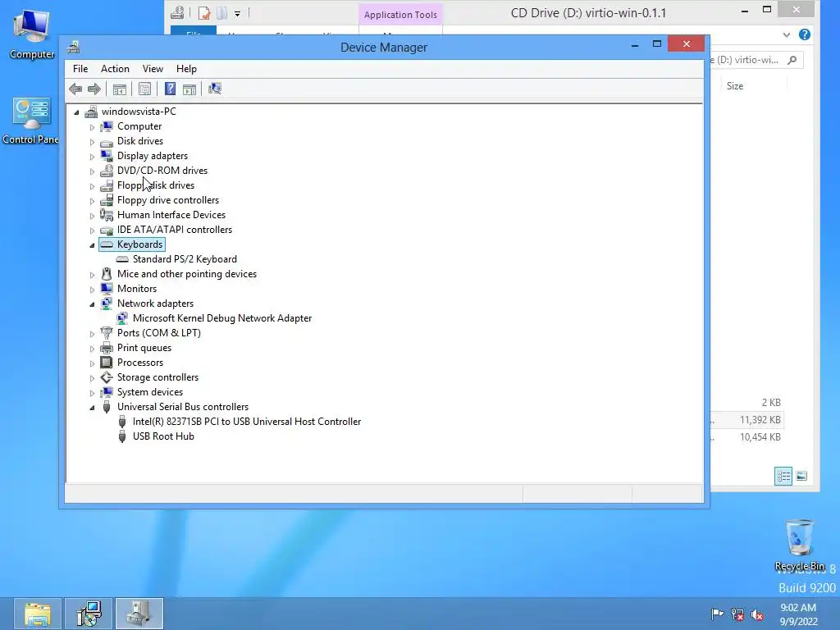The image size is (840, 630).
Task: Click the Action Center flag tray icon
Action: pos(717,614)
